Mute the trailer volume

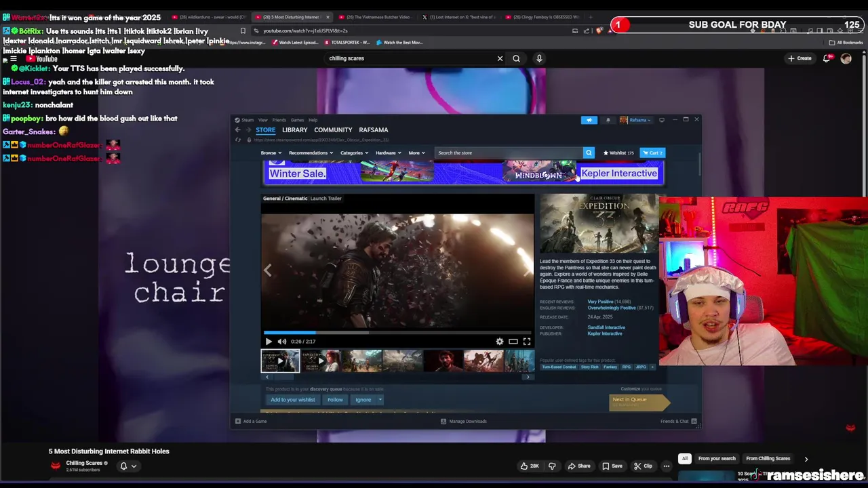282,342
